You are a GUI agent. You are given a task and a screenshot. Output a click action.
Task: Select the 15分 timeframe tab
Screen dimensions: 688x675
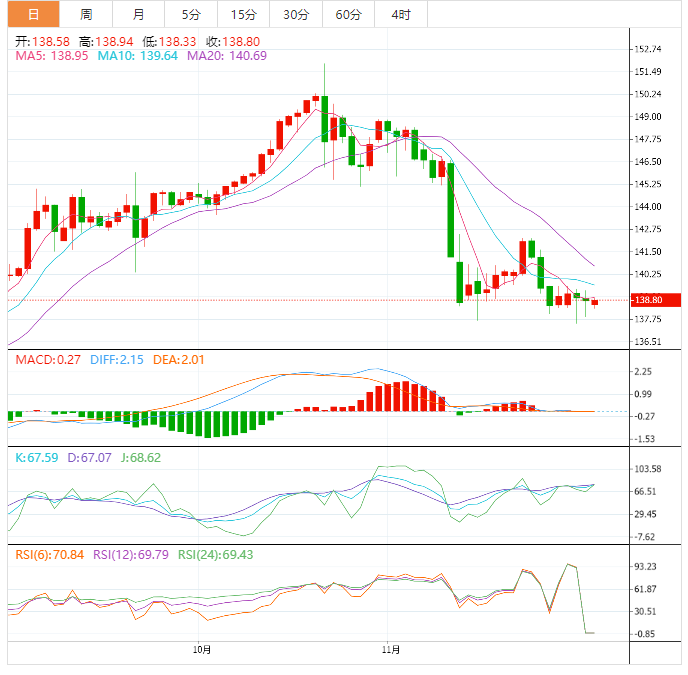[x=243, y=14]
